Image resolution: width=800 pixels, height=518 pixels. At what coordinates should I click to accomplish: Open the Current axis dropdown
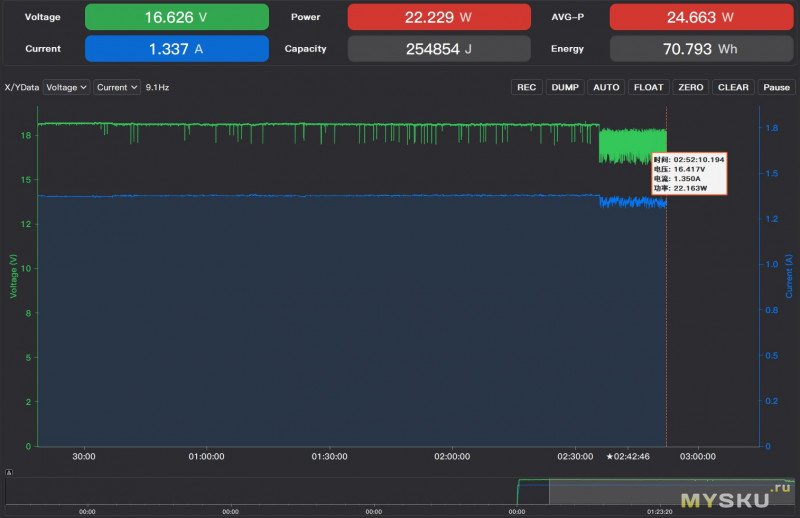pyautogui.click(x=116, y=88)
